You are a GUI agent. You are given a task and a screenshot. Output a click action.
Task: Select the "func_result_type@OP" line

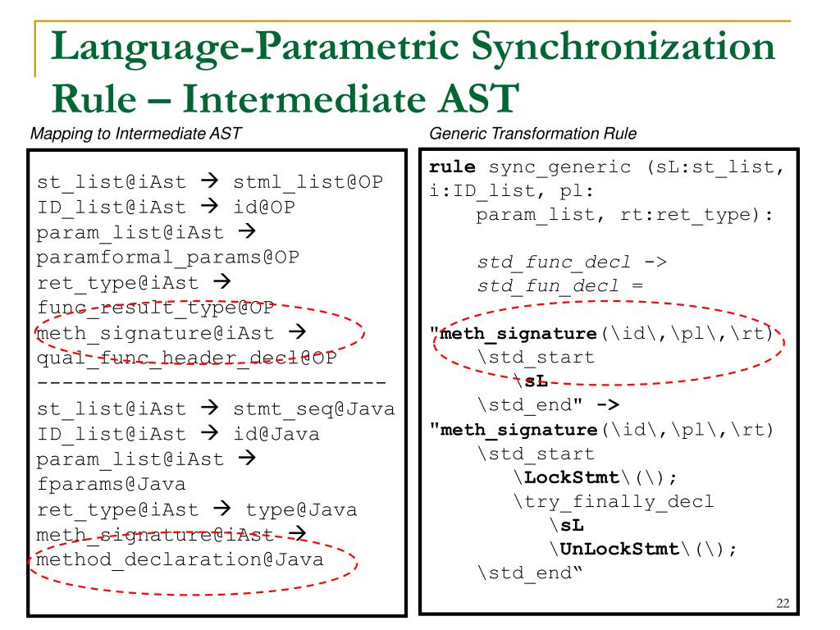[x=155, y=308]
